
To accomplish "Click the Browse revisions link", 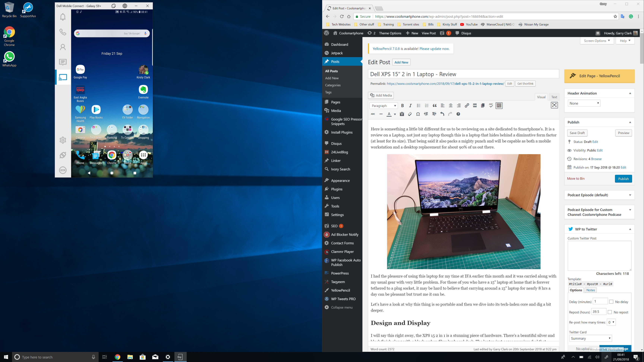I will tap(596, 159).
